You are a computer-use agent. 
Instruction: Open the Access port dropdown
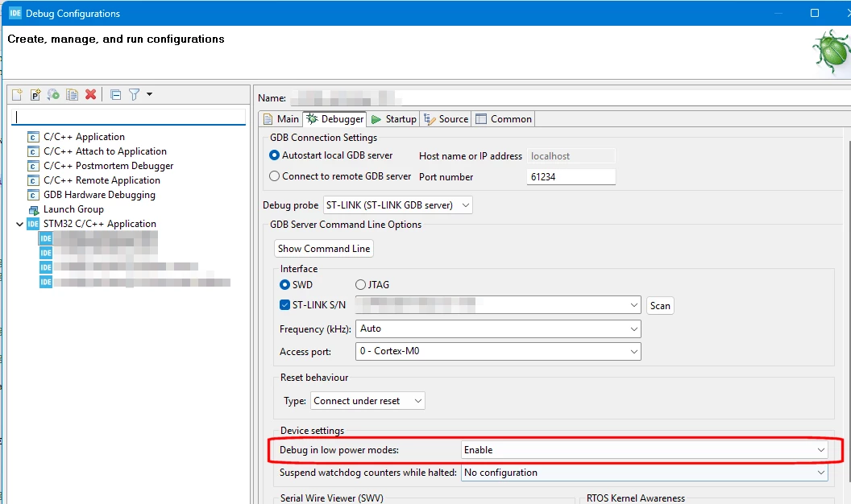pyautogui.click(x=498, y=351)
